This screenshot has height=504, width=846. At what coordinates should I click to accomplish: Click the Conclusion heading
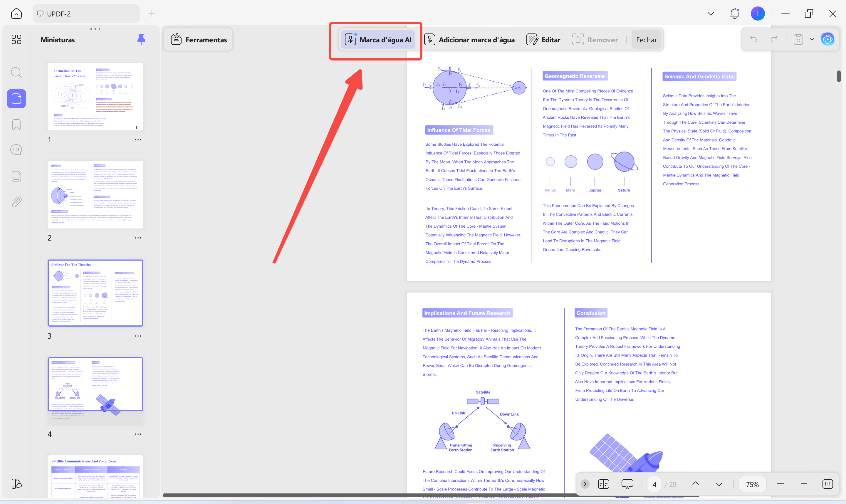[591, 313]
